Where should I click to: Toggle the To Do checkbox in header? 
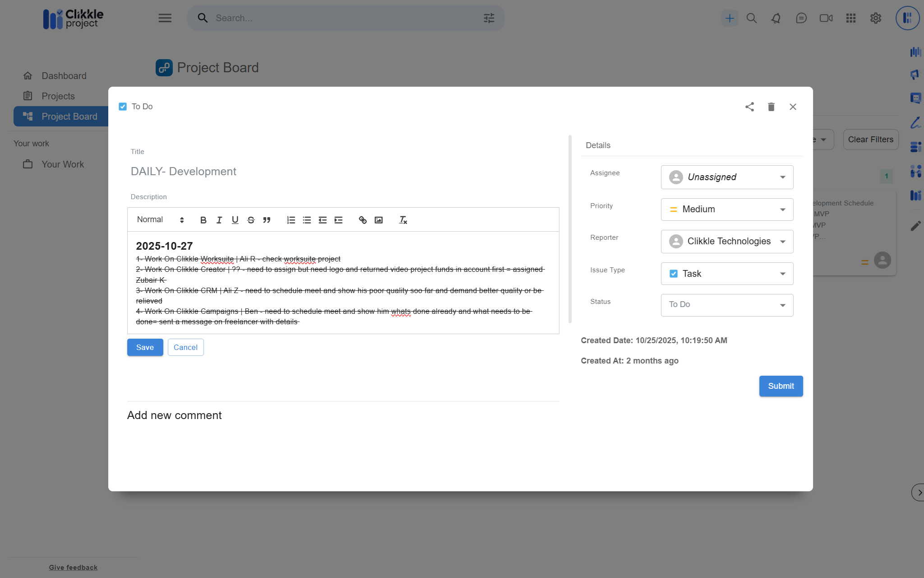click(123, 107)
